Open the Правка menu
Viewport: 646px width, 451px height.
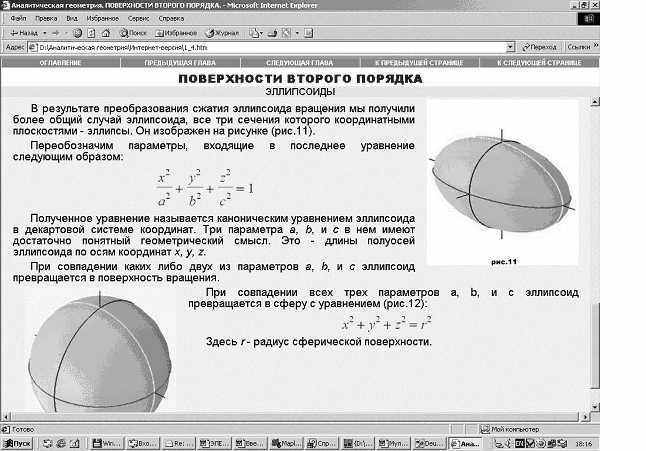tap(46, 18)
